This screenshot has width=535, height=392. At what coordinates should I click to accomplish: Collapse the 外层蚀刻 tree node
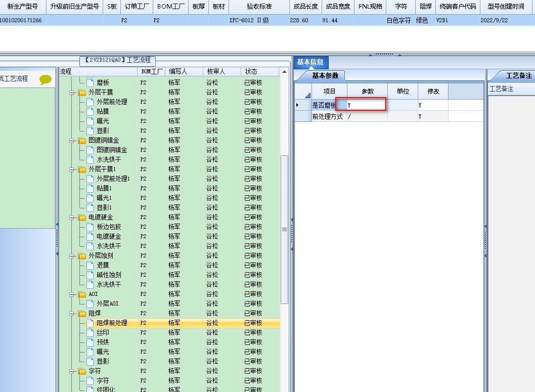(x=72, y=256)
